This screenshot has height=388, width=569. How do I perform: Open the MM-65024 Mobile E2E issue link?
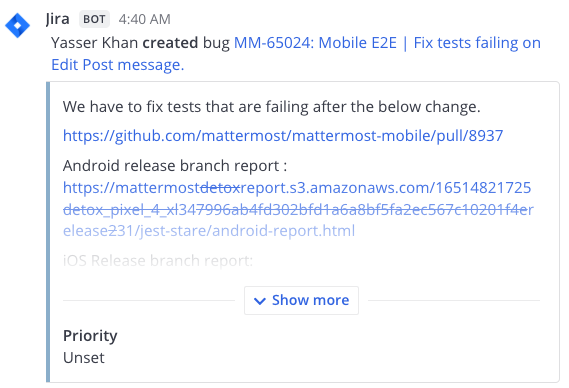(x=387, y=43)
